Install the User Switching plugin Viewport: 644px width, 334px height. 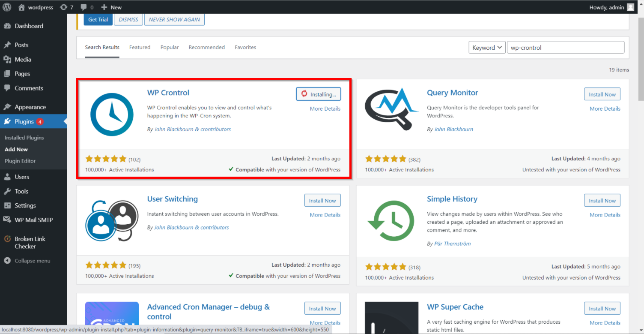322,201
